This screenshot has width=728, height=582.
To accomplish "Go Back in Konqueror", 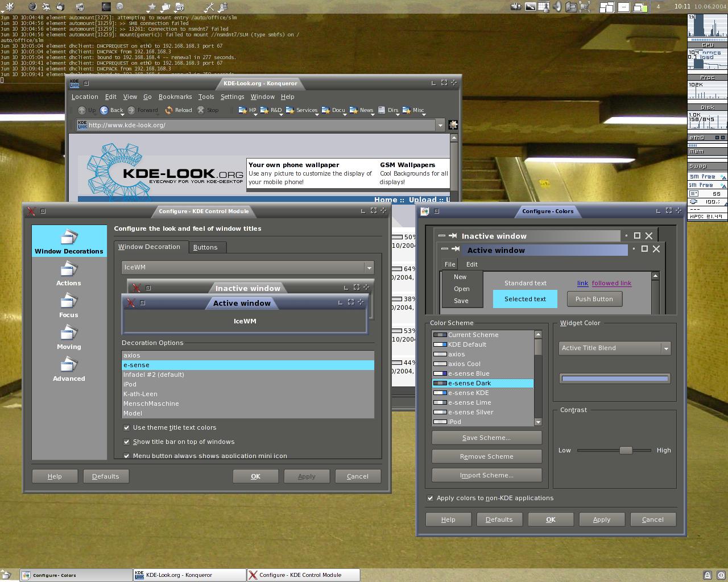I will pyautogui.click(x=111, y=110).
